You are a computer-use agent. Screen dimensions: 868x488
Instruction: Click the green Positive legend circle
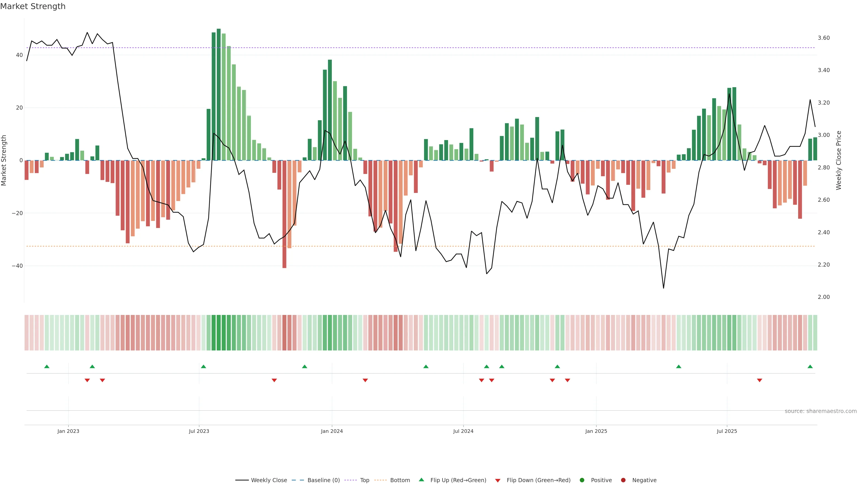[582, 480]
